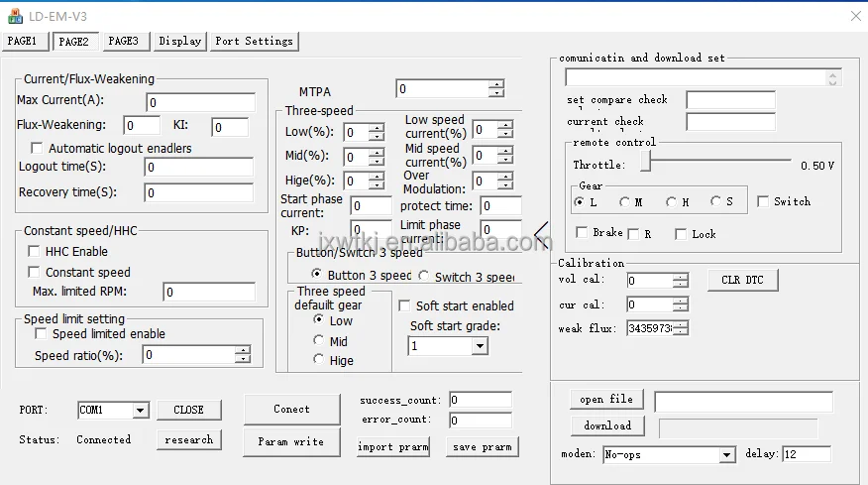Select the Switch 3 speed radio option
Screen dimensions: 868x485
pos(423,275)
